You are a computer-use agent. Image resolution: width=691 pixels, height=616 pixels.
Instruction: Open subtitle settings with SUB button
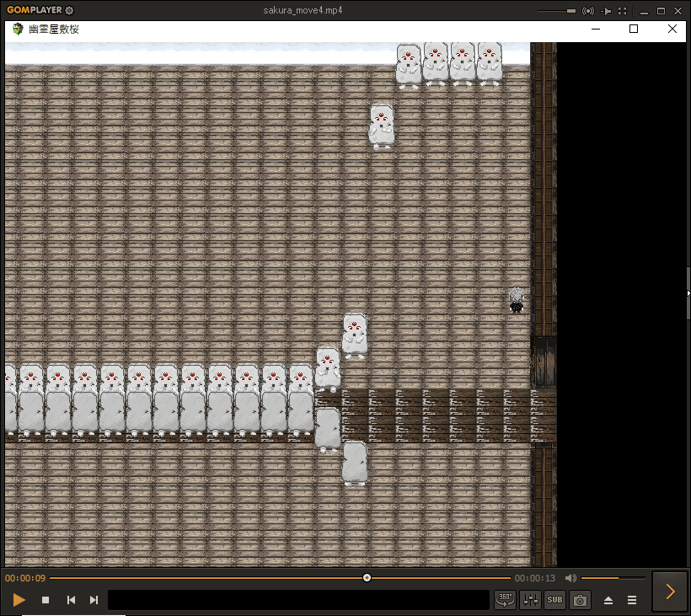pyautogui.click(x=554, y=600)
